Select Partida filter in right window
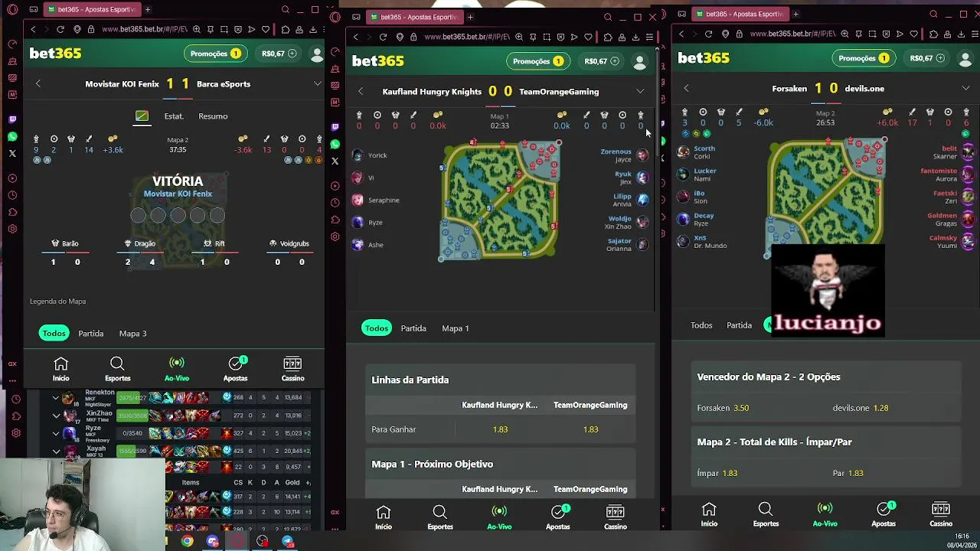The width and height of the screenshot is (980, 551). coord(739,325)
